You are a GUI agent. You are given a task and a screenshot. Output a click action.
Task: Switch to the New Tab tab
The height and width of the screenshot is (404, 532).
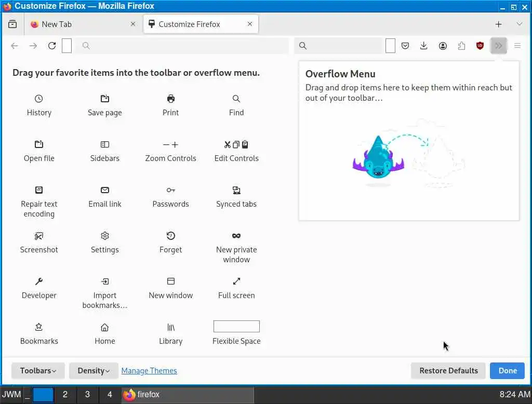(x=83, y=24)
